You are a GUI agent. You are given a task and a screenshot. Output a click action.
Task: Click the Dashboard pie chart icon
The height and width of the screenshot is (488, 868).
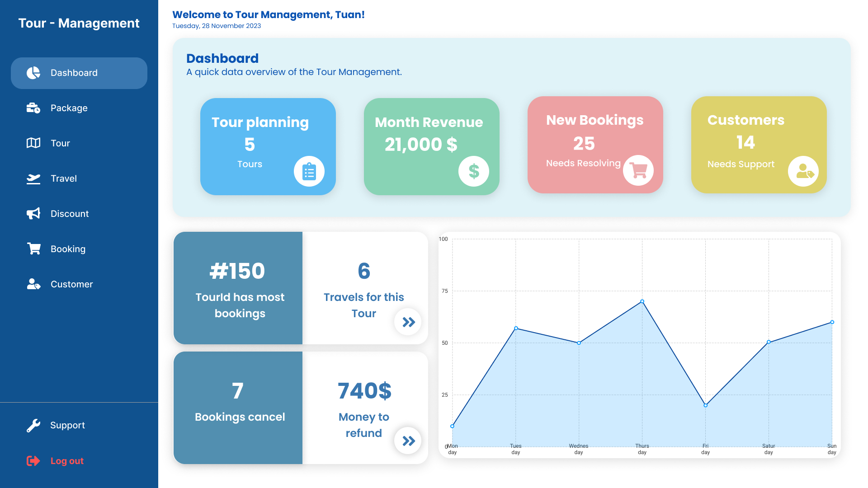pos(33,73)
